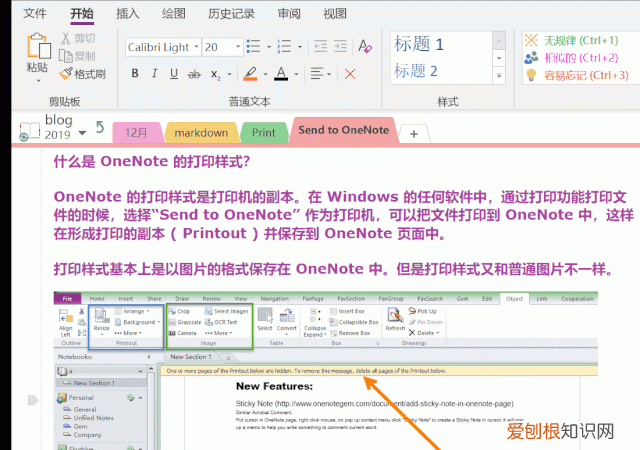The width and height of the screenshot is (640, 450).
Task: Open numbering style dropdown arrow
Action: [x=300, y=47]
